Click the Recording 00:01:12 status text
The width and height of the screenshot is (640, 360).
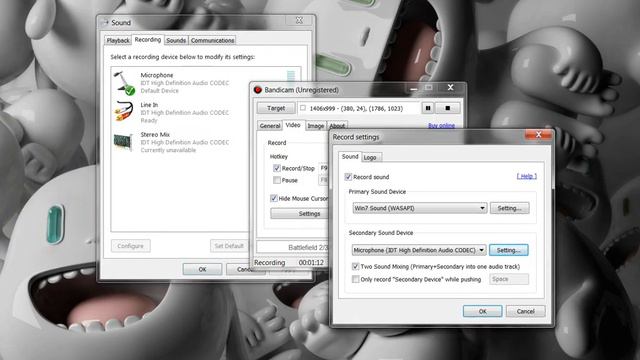(289, 262)
